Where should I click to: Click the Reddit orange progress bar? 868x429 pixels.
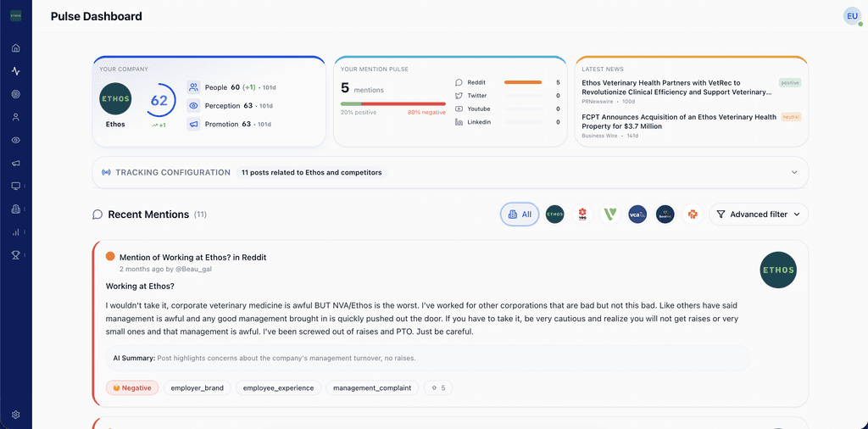click(x=522, y=82)
